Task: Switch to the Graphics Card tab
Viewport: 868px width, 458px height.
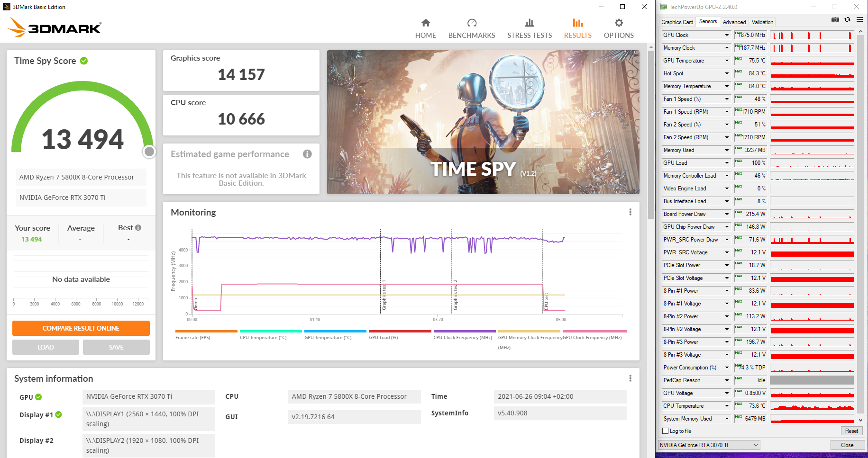Action: [x=677, y=22]
